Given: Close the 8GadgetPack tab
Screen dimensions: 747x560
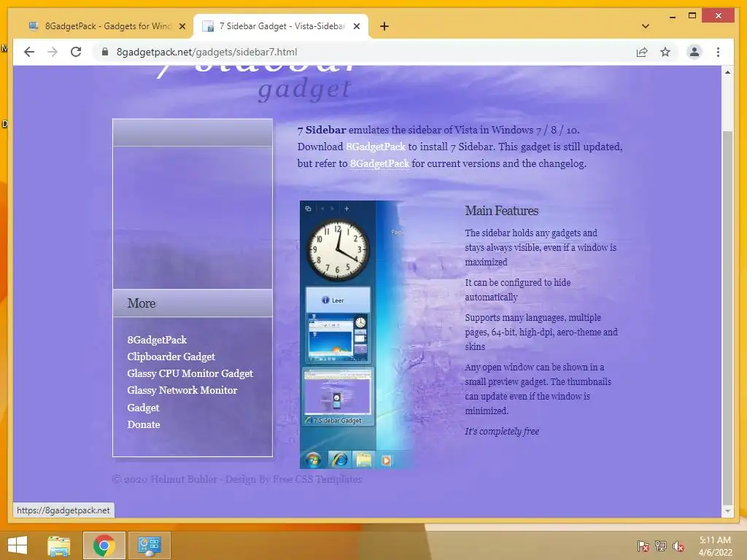Looking at the screenshot, I should tap(182, 26).
